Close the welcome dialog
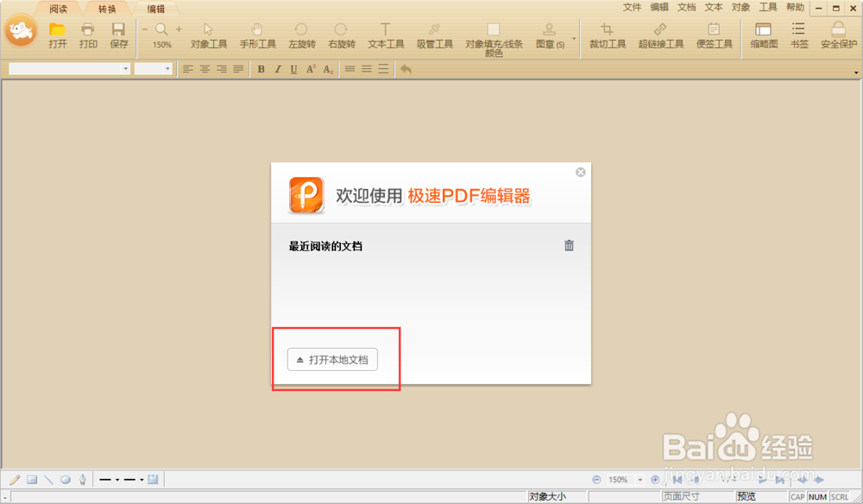This screenshot has width=863, height=504. pos(580,173)
